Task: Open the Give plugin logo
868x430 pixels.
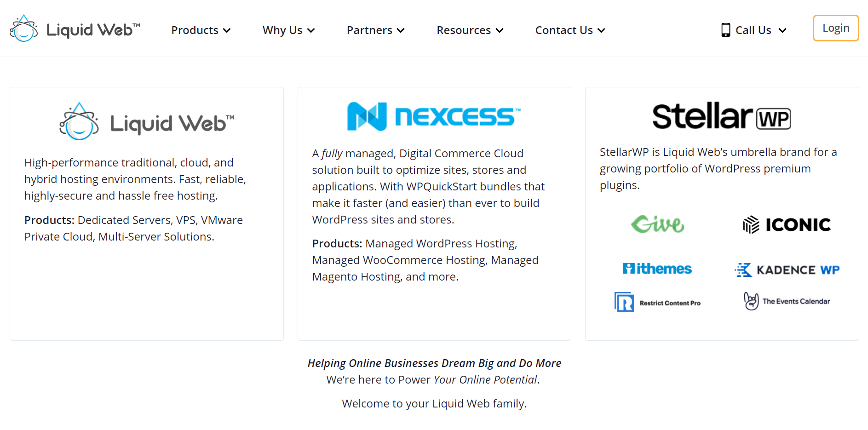Action: (657, 224)
